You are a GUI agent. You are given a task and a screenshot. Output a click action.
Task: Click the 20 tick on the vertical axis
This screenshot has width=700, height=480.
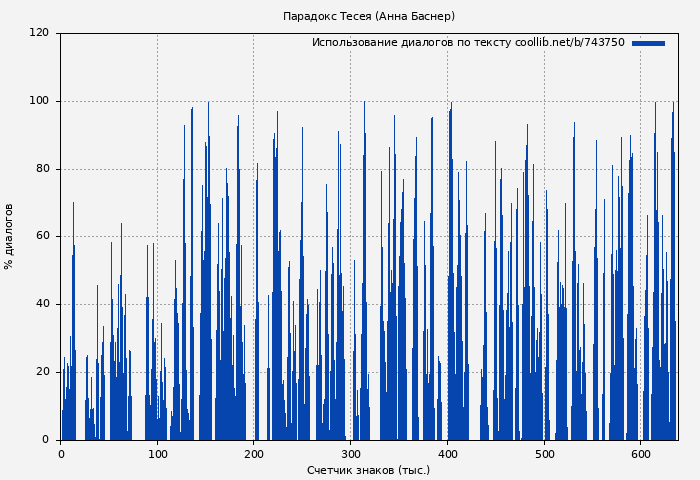pos(42,372)
